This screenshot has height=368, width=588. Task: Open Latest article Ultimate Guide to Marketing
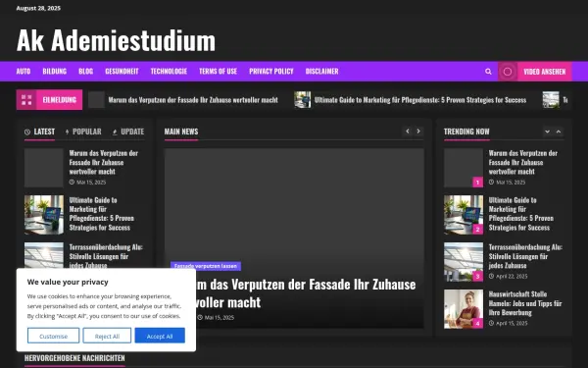point(102,214)
